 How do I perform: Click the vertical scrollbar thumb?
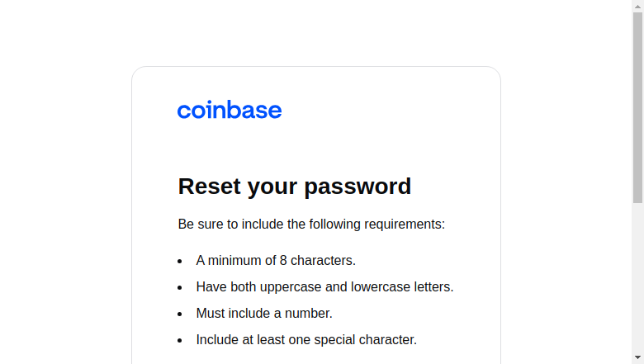pyautogui.click(x=638, y=107)
